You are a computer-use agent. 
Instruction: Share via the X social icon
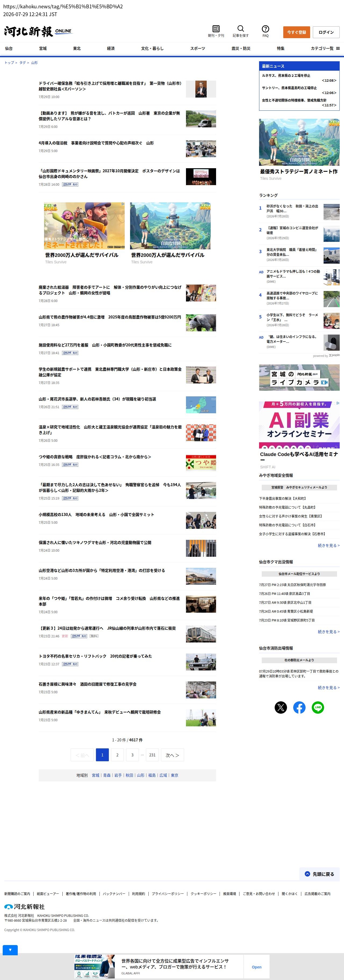281,707
